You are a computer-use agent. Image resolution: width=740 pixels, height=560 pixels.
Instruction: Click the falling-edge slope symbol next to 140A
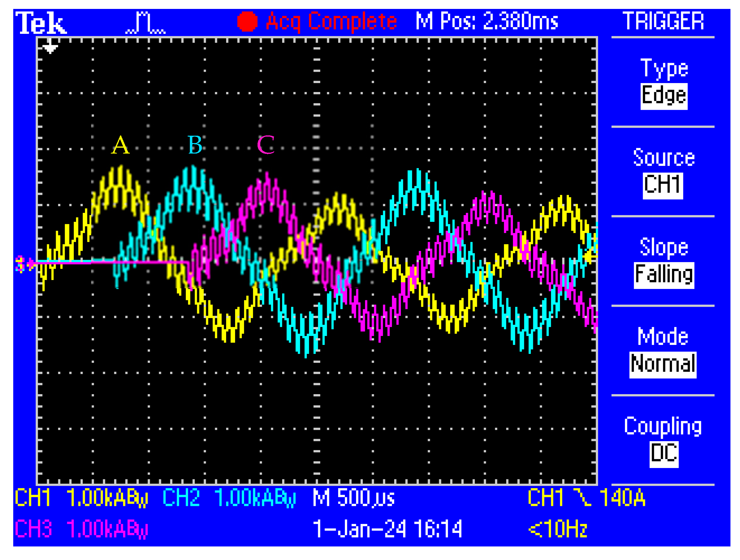pos(582,498)
